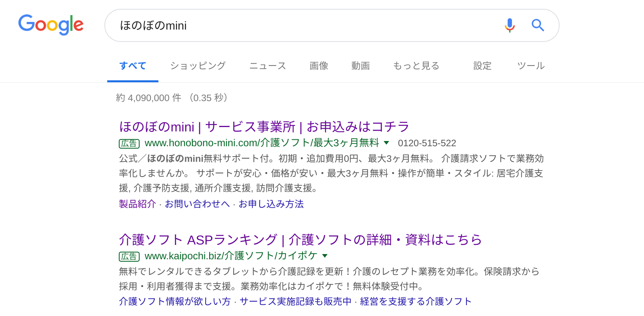The height and width of the screenshot is (316, 644).
Task: Open the ほのぼのmini サービス事業所 ad title
Action: pyautogui.click(x=264, y=127)
